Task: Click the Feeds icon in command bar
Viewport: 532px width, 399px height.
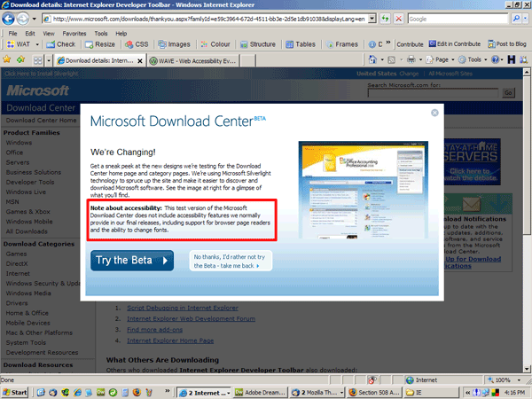Action: click(x=392, y=60)
